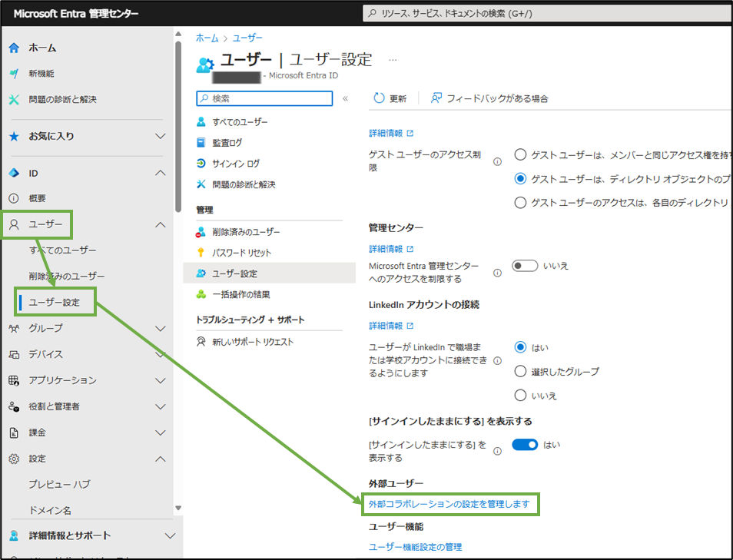Click the 概要 info icon
Image resolution: width=733 pixels, height=560 pixels.
[x=14, y=198]
